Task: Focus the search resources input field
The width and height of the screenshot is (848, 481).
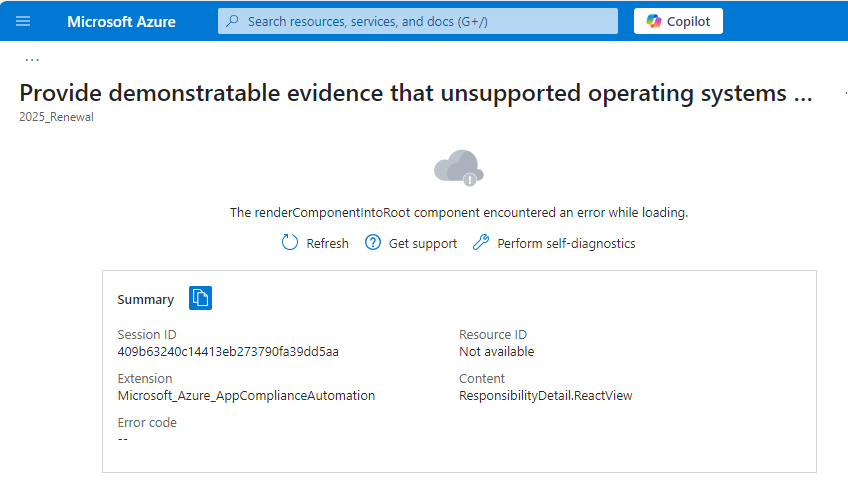Action: click(x=418, y=21)
